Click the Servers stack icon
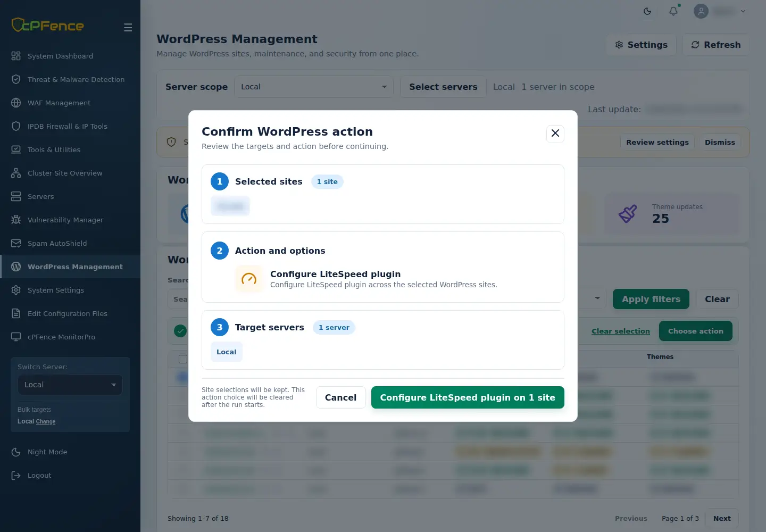 coord(16,196)
